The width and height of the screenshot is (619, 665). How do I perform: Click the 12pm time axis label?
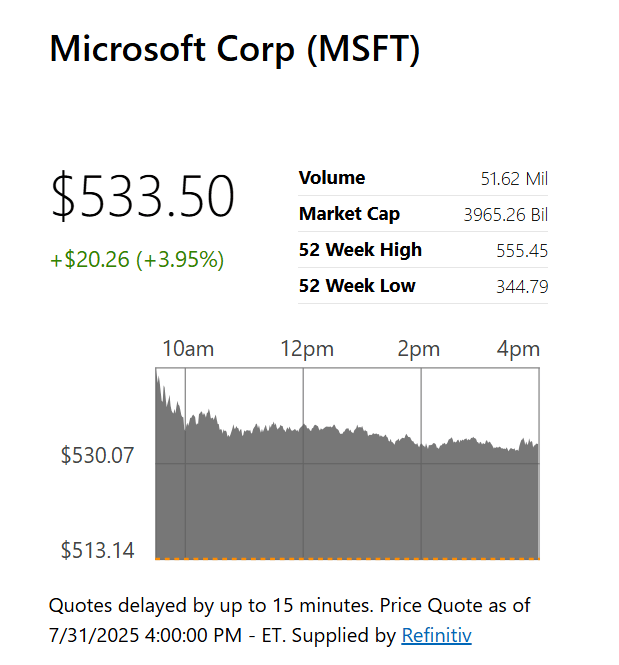click(307, 349)
